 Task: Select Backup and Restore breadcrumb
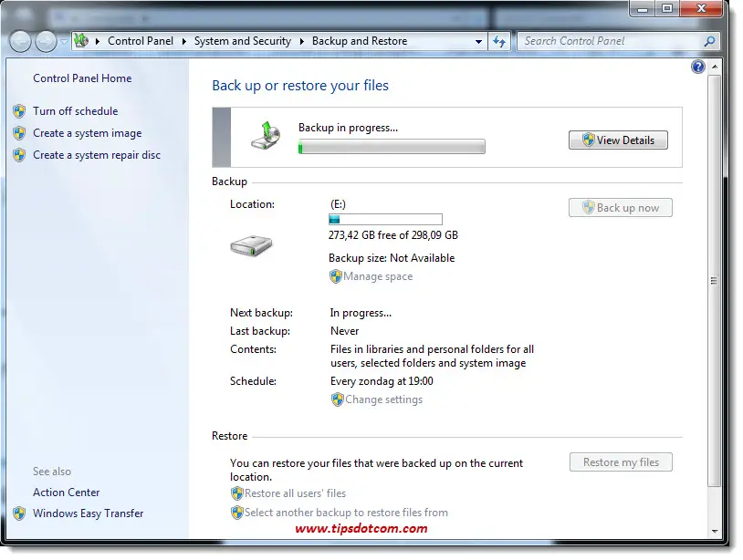click(x=360, y=41)
